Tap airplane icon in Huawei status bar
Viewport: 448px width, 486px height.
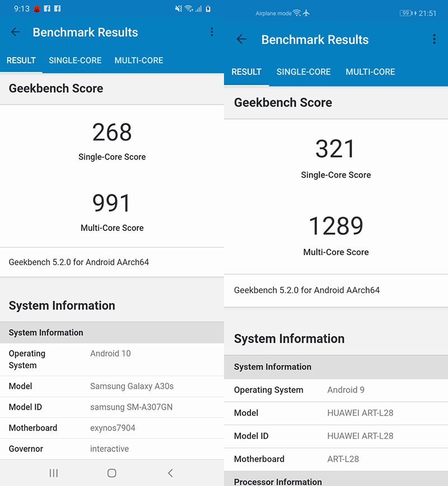306,13
